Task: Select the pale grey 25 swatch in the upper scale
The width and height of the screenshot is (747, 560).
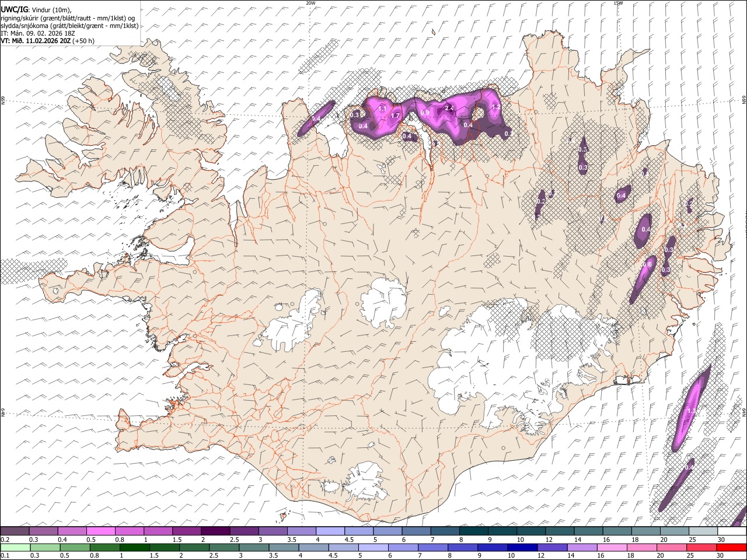Action: click(703, 531)
